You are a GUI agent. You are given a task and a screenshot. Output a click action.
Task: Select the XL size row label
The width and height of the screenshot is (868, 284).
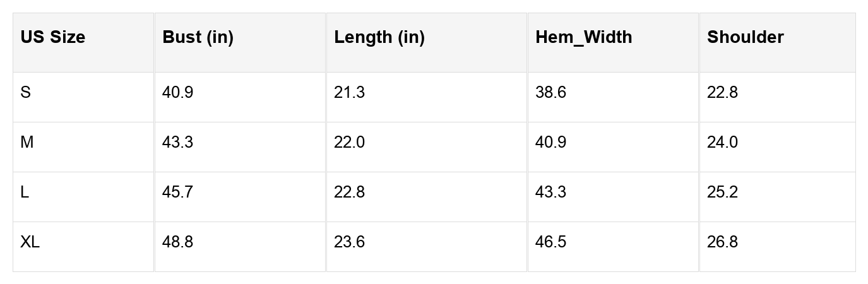pyautogui.click(x=30, y=242)
